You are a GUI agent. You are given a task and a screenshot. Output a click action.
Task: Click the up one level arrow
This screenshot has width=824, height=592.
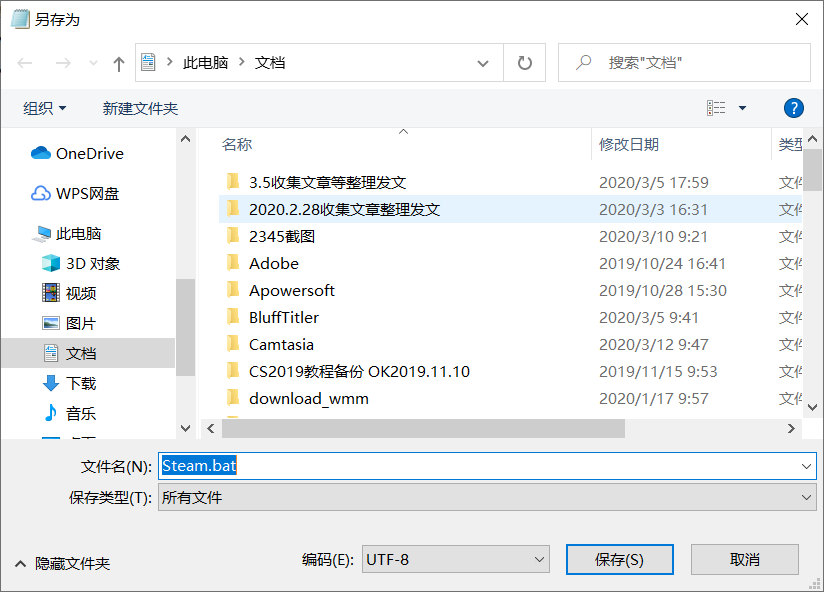[119, 64]
